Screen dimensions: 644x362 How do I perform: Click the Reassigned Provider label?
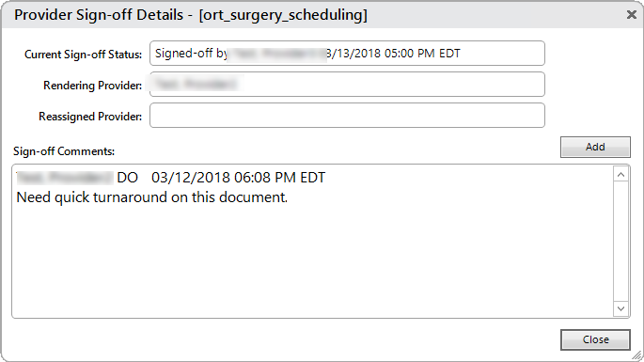90,117
